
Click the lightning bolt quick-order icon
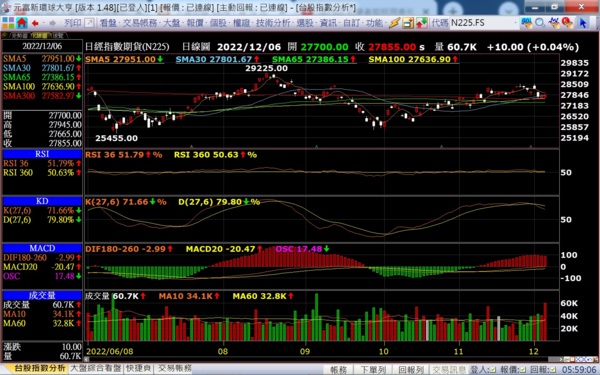point(394,23)
